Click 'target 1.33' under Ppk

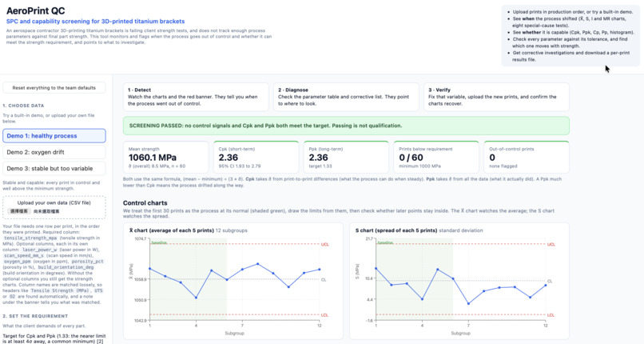pyautogui.click(x=320, y=166)
